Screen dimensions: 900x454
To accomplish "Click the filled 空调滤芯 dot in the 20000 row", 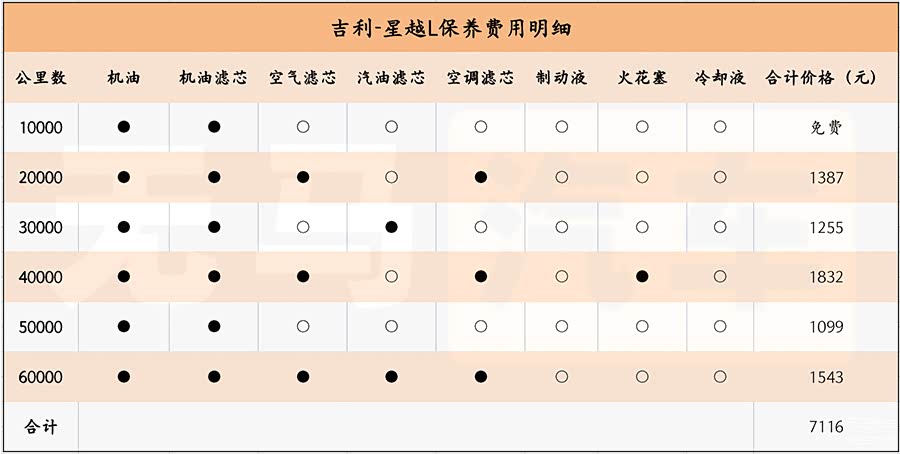I will click(481, 177).
